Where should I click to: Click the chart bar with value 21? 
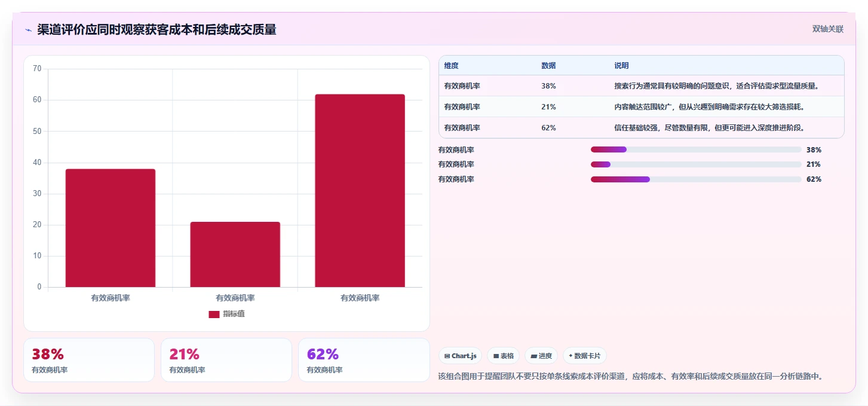click(235, 255)
